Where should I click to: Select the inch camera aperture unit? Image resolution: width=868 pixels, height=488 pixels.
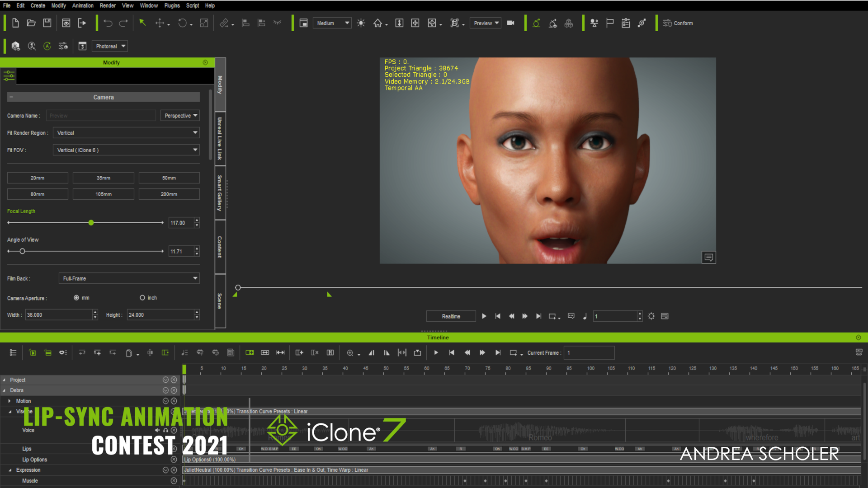142,298
